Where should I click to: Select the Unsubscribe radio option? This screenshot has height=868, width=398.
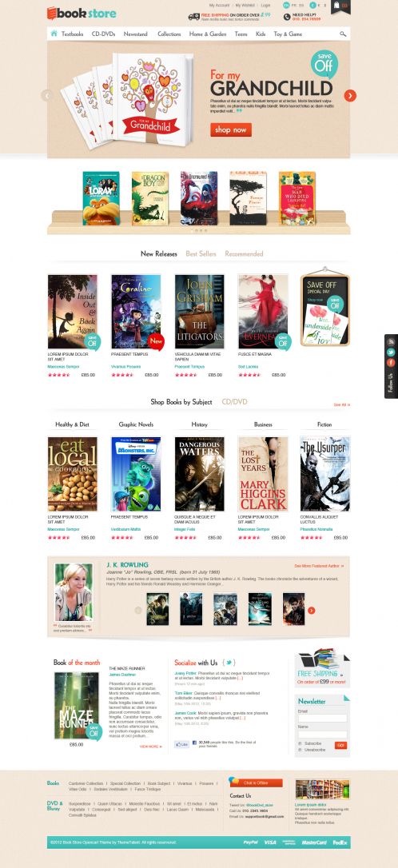[300, 750]
